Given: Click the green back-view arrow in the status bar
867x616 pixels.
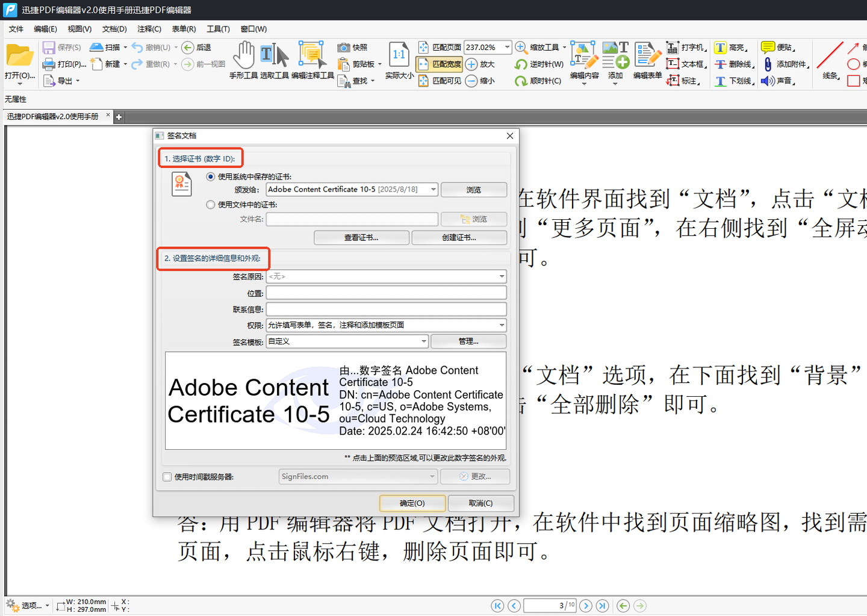Looking at the screenshot, I should point(623,606).
